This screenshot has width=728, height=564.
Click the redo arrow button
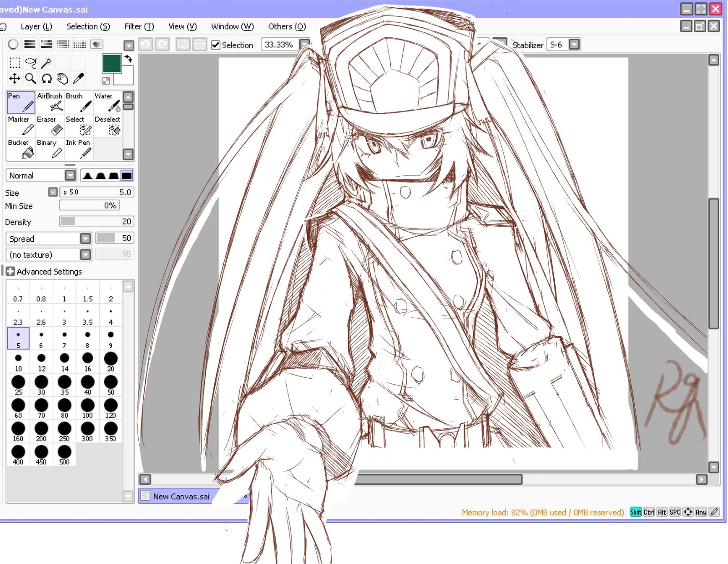[162, 44]
